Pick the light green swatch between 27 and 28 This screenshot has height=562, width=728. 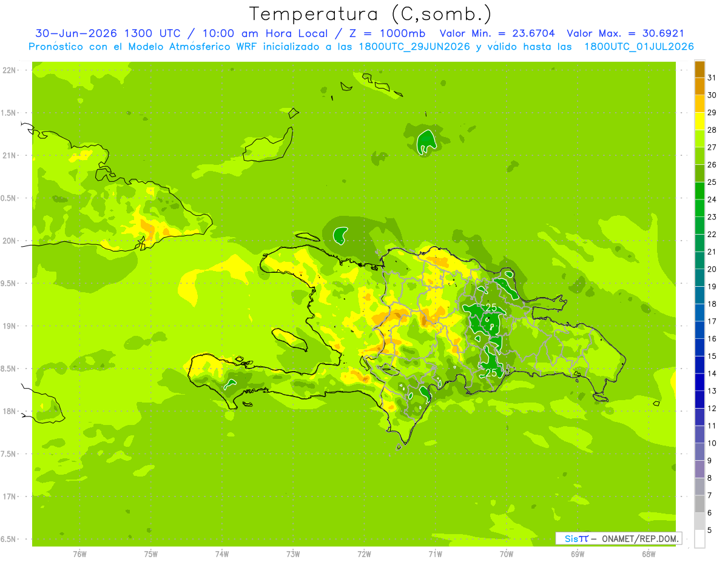pyautogui.click(x=699, y=139)
